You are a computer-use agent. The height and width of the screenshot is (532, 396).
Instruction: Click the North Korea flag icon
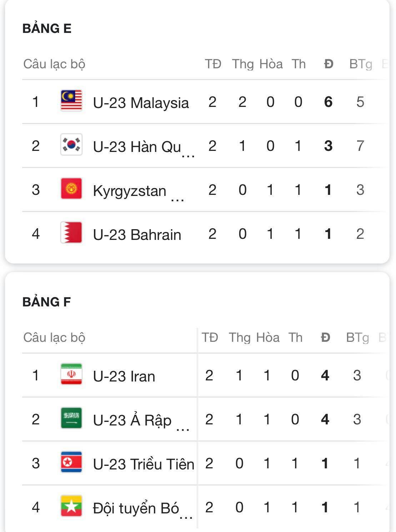coord(71,462)
